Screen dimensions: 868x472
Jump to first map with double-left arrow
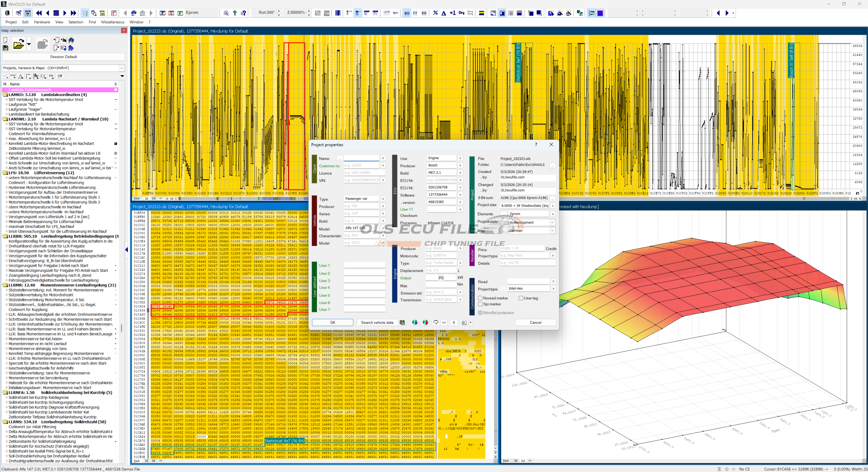click(x=39, y=13)
